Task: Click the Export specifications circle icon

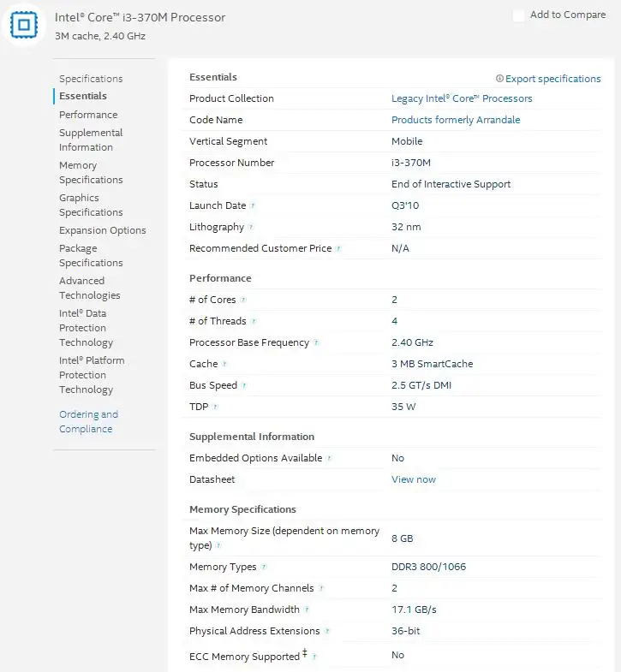Action: [x=499, y=79]
